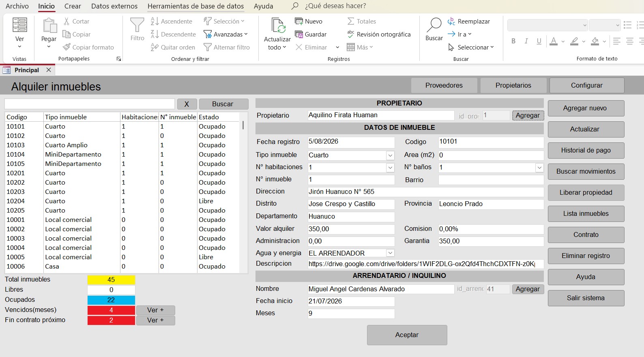Viewport: 644px width, 357px height.
Task: Toggle underline text formatting
Action: 539,41
